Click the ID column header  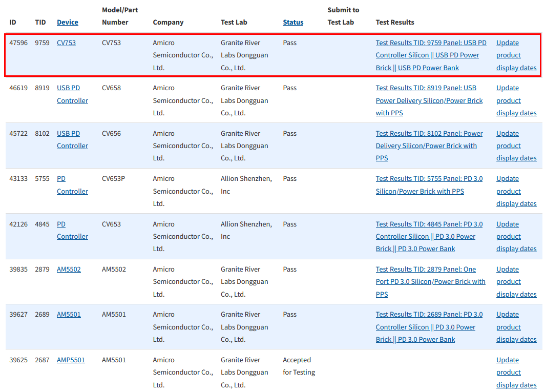12,22
